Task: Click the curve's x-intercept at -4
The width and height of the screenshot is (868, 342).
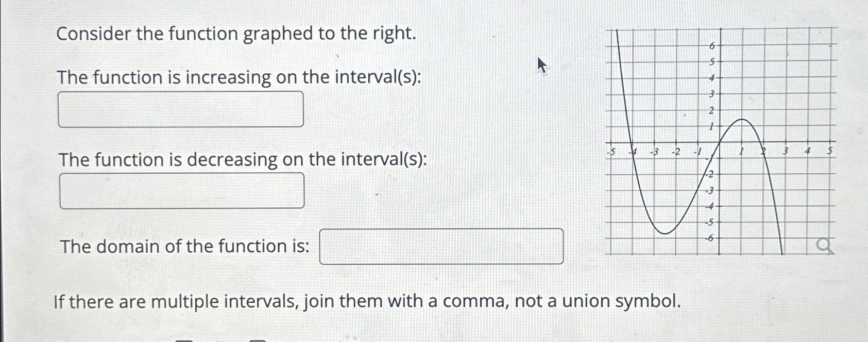Action: tap(632, 143)
